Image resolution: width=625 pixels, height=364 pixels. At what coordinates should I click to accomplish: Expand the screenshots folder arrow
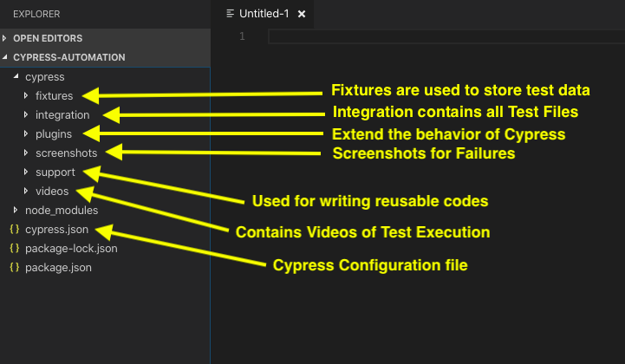(x=26, y=153)
